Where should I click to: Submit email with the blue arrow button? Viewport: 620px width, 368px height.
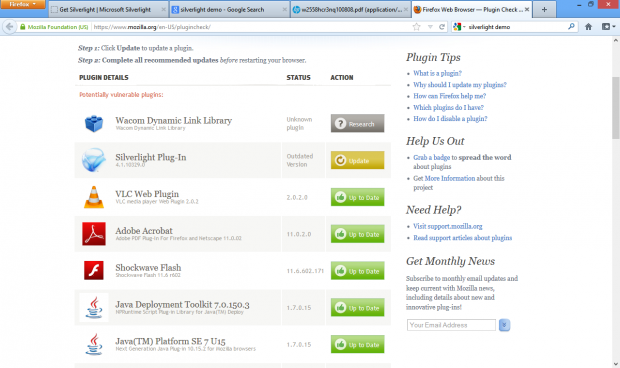click(x=504, y=325)
